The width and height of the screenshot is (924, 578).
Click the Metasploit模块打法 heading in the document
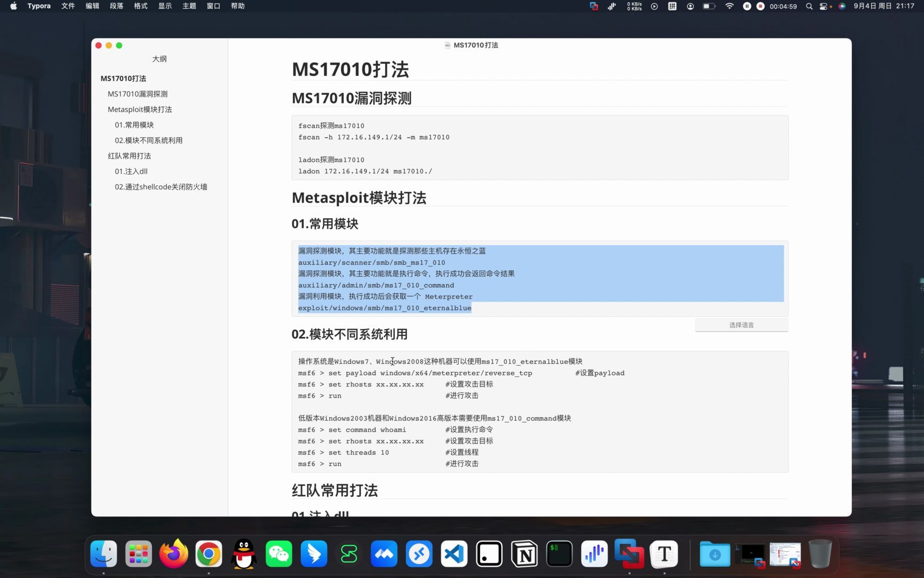[359, 197]
